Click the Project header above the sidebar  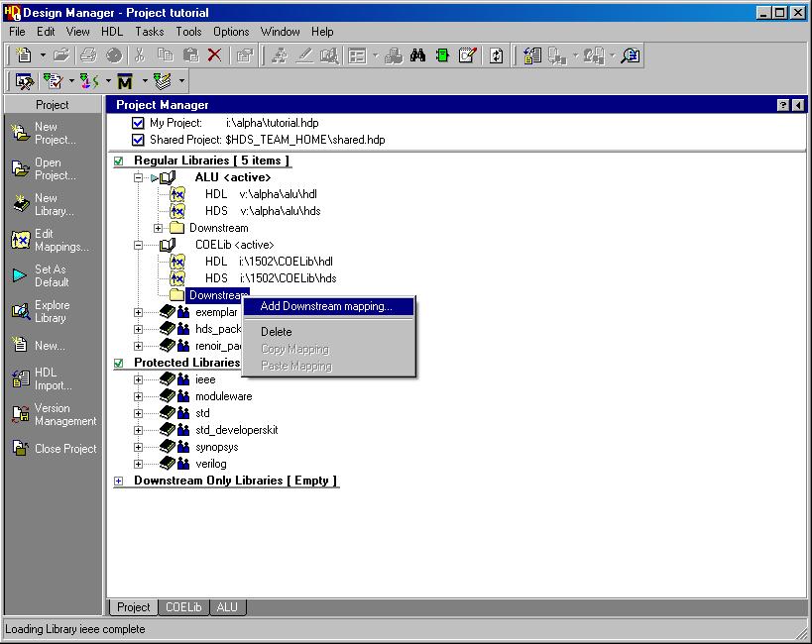53,105
